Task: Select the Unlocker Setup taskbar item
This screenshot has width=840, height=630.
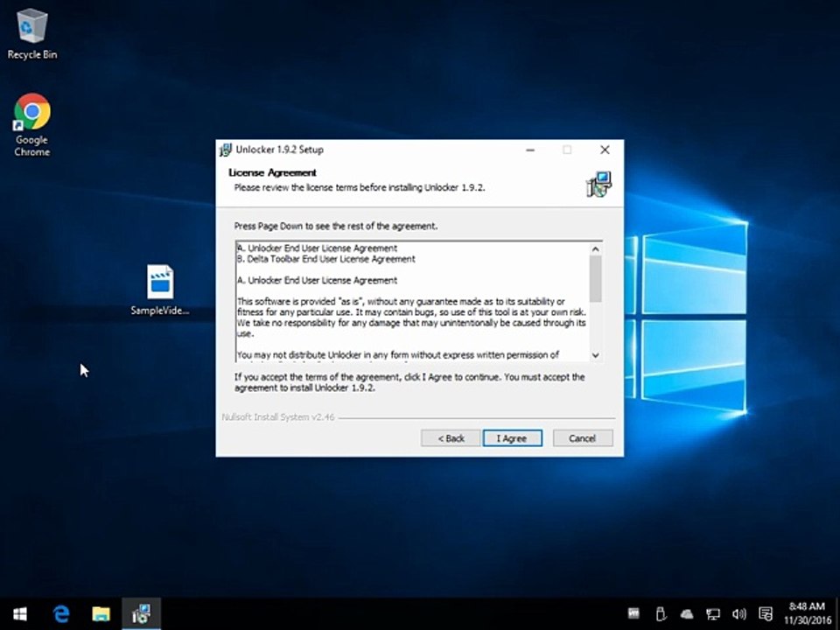Action: coord(142,614)
